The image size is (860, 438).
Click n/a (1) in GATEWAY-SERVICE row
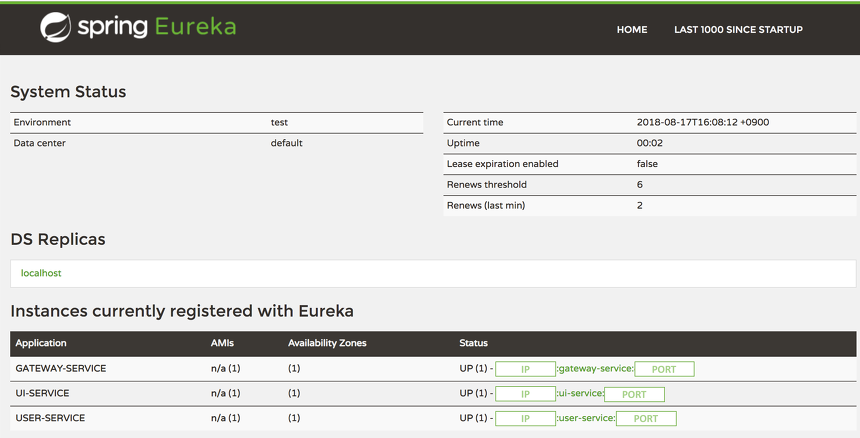click(225, 368)
